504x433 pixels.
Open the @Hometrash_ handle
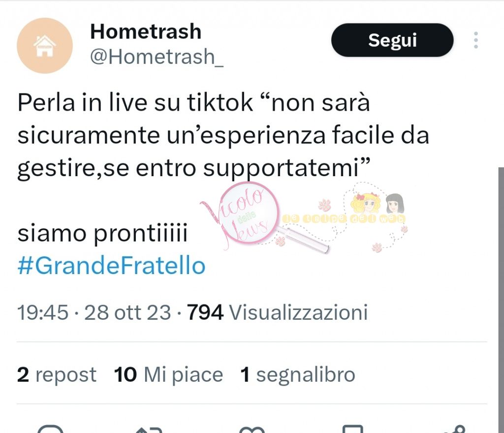pos(157,57)
